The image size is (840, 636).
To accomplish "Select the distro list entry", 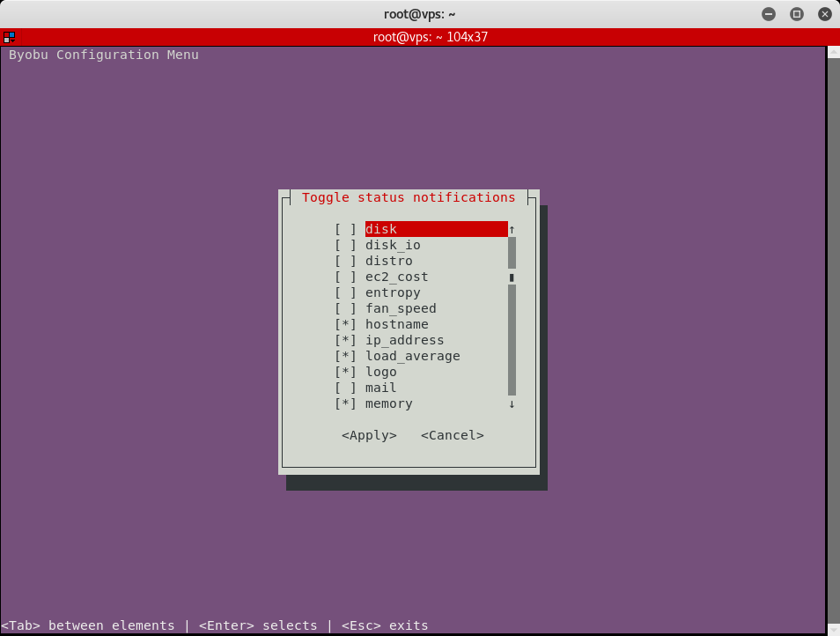I will click(389, 261).
